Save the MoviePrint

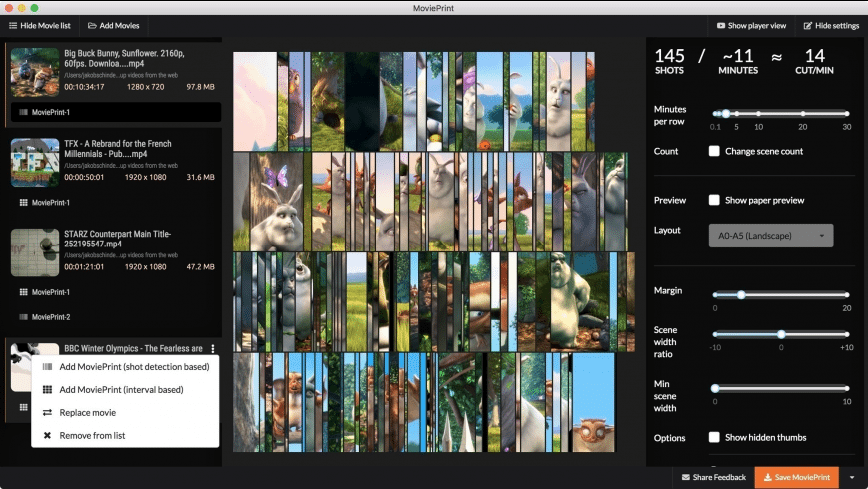796,477
